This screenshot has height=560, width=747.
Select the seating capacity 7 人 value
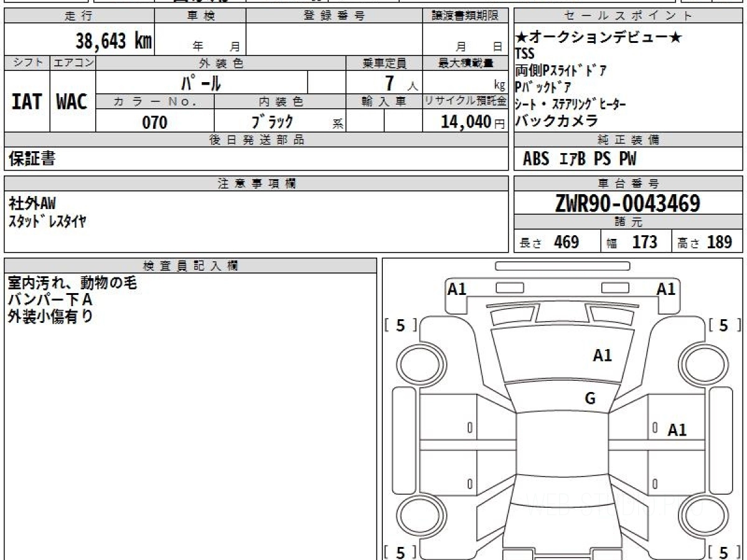[401, 83]
